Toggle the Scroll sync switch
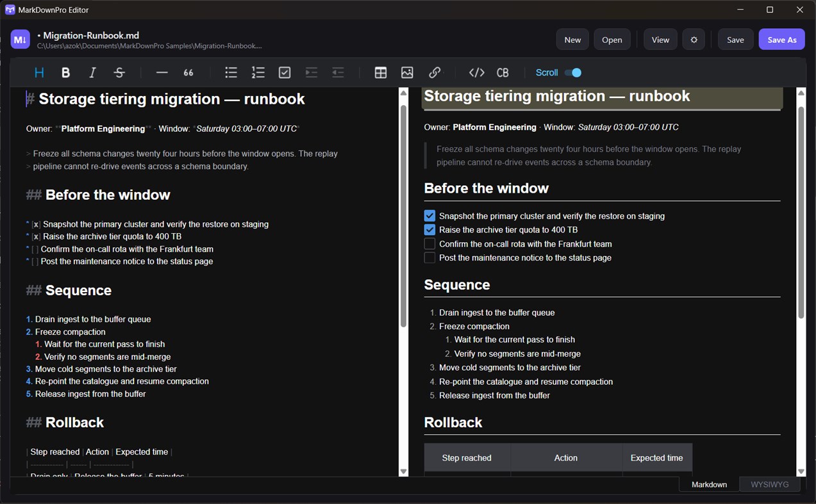Viewport: 816px width, 504px height. [x=573, y=72]
